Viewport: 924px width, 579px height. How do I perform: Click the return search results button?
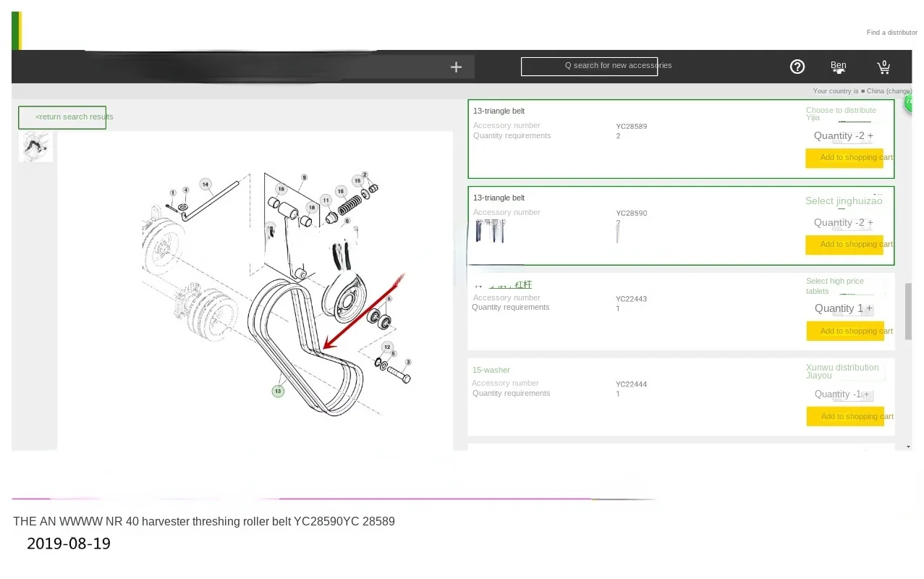tap(62, 117)
